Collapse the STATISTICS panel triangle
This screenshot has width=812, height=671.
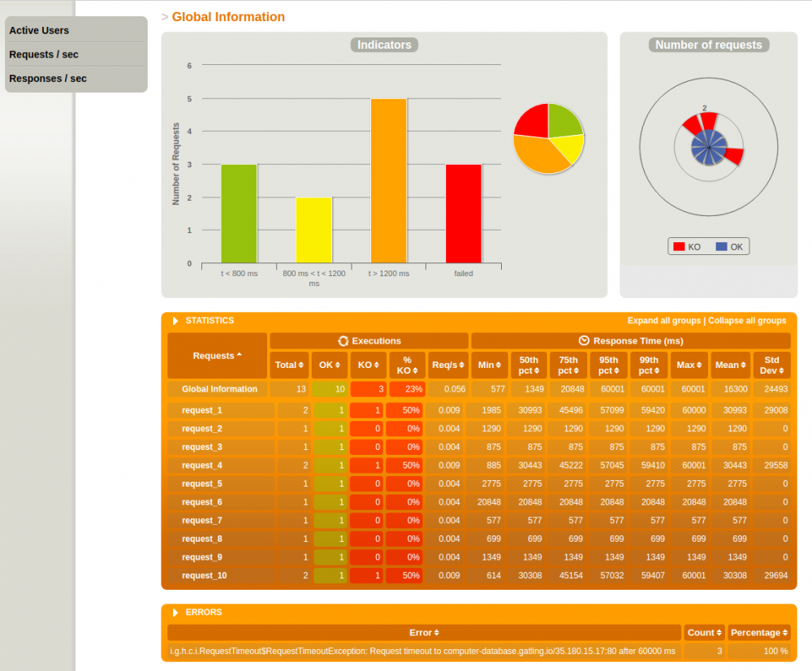(175, 321)
